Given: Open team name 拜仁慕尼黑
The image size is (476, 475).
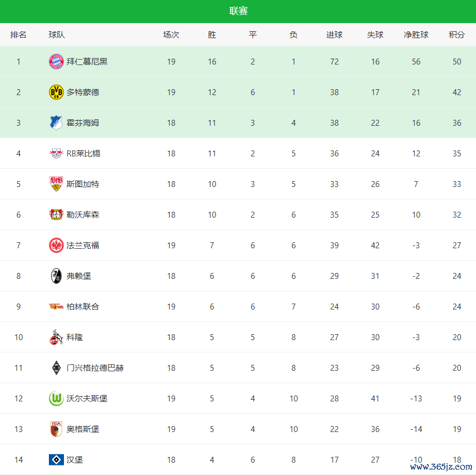Looking at the screenshot, I should click(x=87, y=62).
